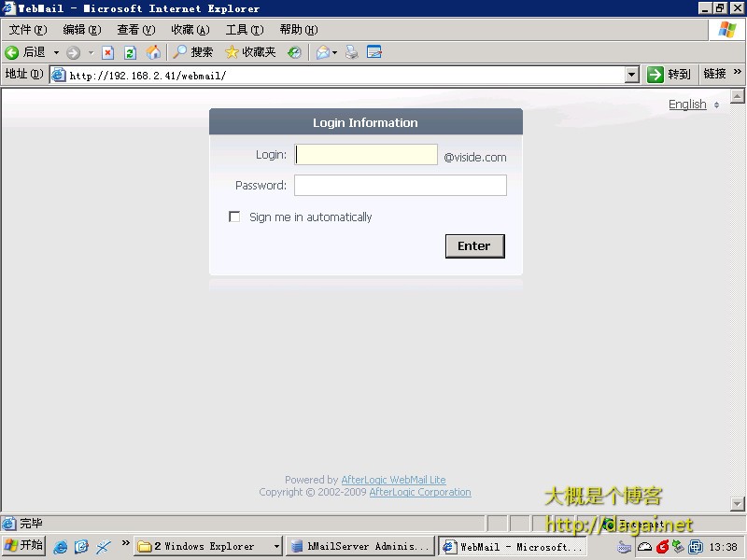Click the Edit page toolbar icon
The height and width of the screenshot is (560, 747).
[374, 52]
